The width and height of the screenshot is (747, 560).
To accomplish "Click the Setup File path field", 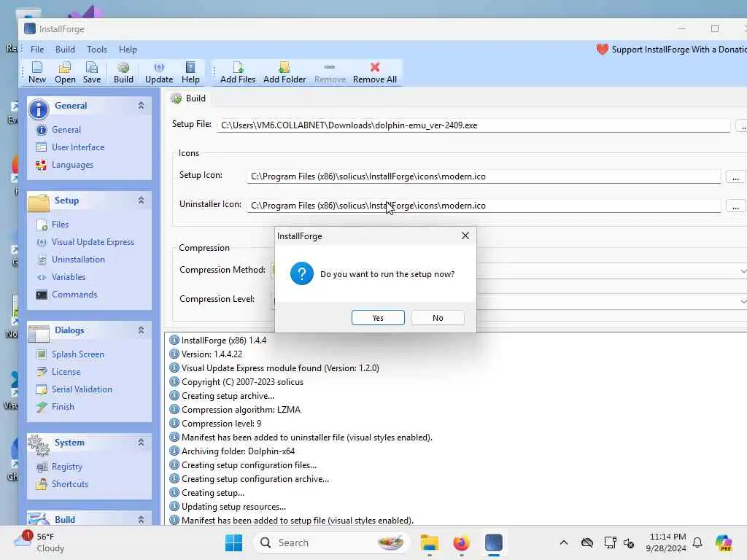I will [x=473, y=125].
